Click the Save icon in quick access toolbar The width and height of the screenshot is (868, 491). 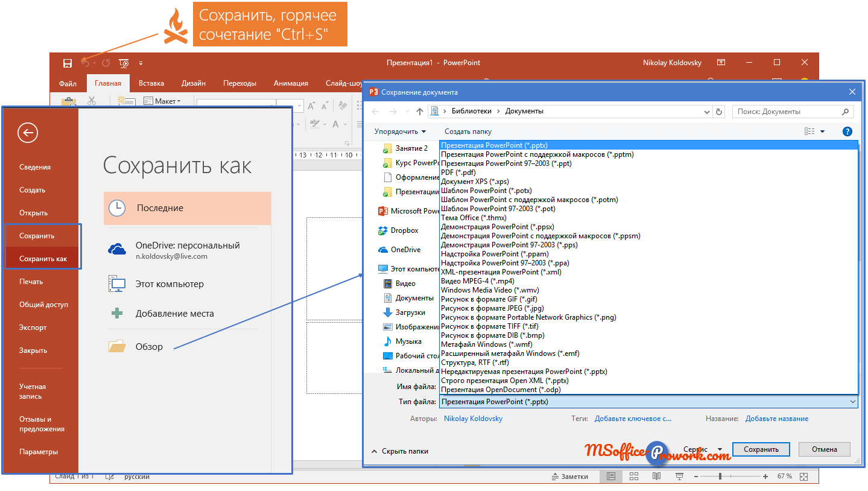coord(68,63)
